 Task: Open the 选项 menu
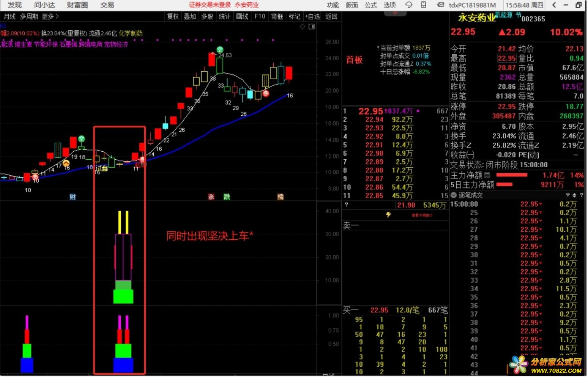coord(390,5)
